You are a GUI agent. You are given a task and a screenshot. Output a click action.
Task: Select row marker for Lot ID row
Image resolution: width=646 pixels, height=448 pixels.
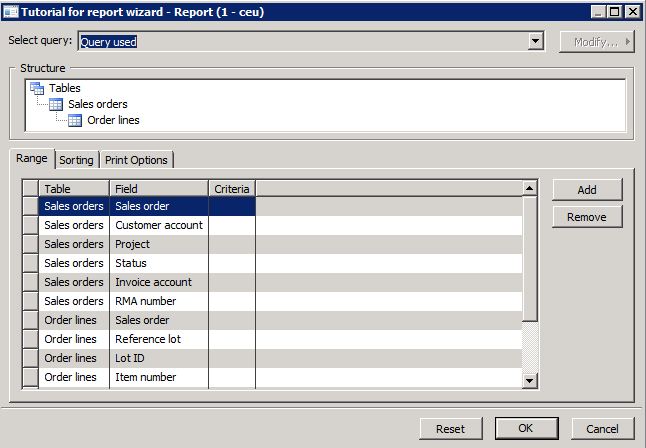(x=30, y=358)
